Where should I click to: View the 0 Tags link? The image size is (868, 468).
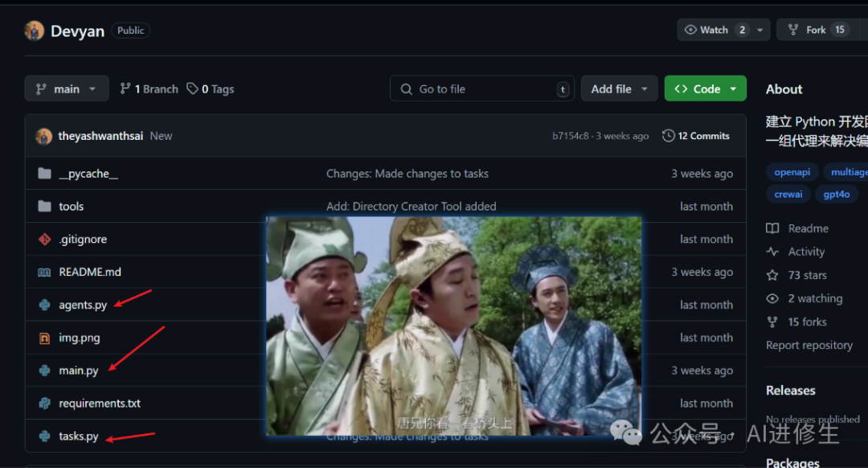click(x=211, y=88)
